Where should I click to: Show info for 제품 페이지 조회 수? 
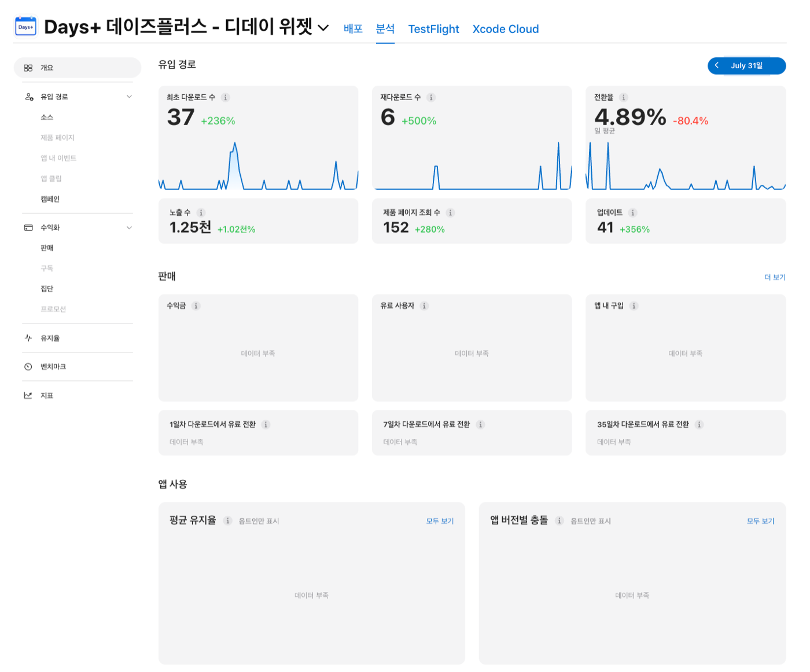pyautogui.click(x=450, y=212)
